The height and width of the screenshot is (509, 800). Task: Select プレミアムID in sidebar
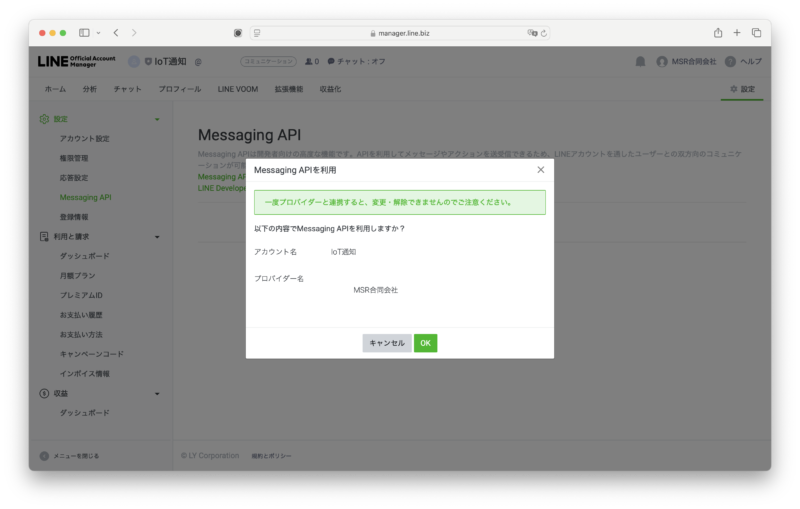click(81, 295)
